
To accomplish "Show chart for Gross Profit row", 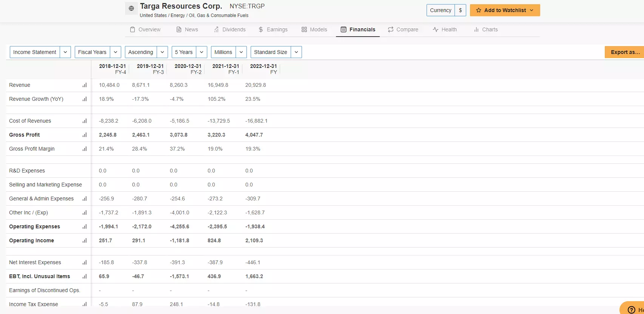I will click(85, 135).
